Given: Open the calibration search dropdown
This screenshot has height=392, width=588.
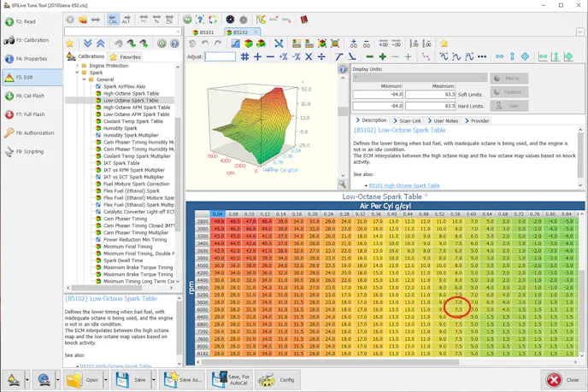Looking at the screenshot, I should pyautogui.click(x=176, y=32).
